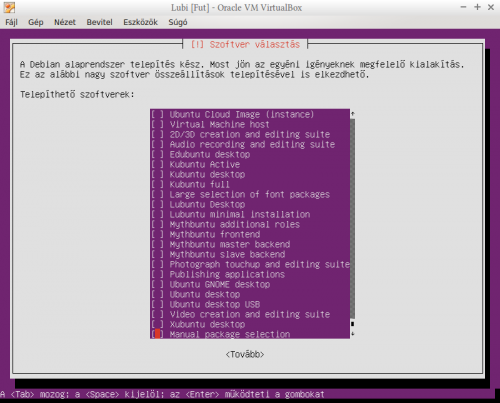Image resolution: width=500 pixels, height=403 pixels.
Task: Minimize the VirtualBox window
Action: click(x=463, y=7)
